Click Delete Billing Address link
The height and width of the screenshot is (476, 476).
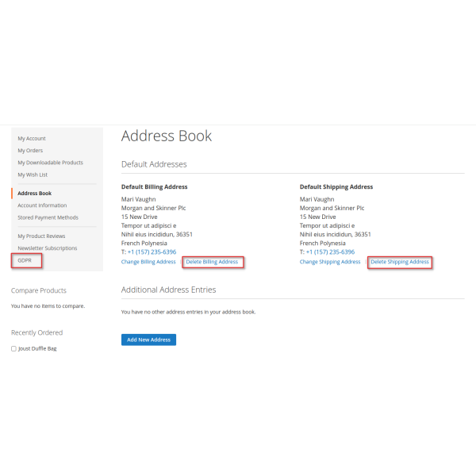coord(212,262)
